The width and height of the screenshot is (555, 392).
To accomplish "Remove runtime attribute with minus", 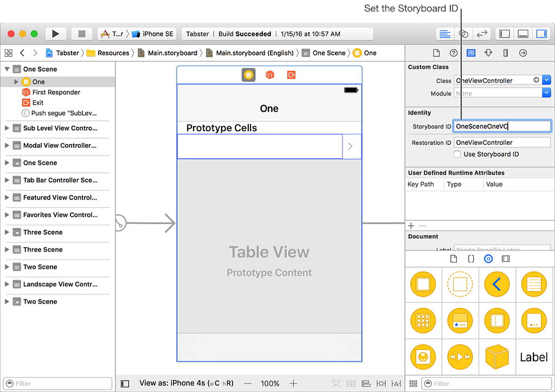I will (422, 226).
